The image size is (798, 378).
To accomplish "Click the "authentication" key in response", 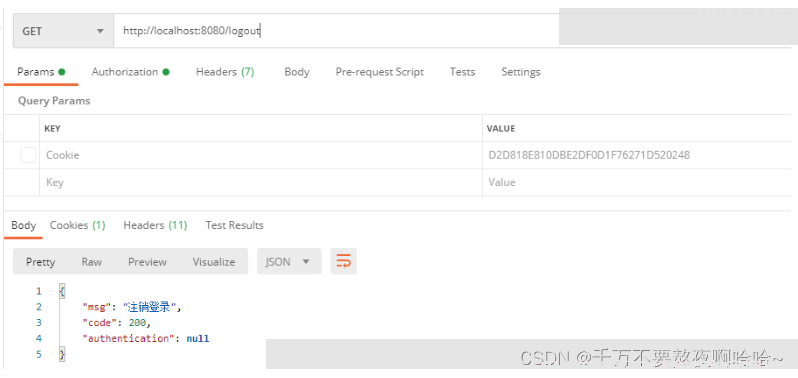I will click(128, 339).
